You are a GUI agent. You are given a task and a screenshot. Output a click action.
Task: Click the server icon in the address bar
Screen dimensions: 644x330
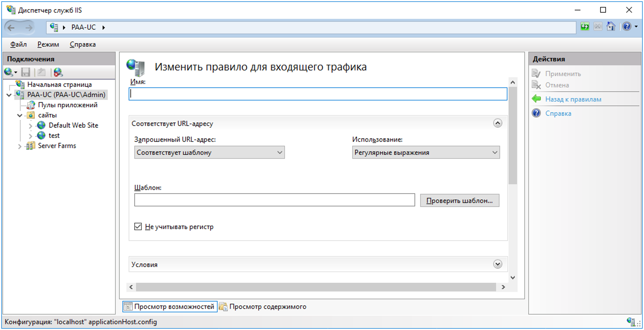coord(54,27)
